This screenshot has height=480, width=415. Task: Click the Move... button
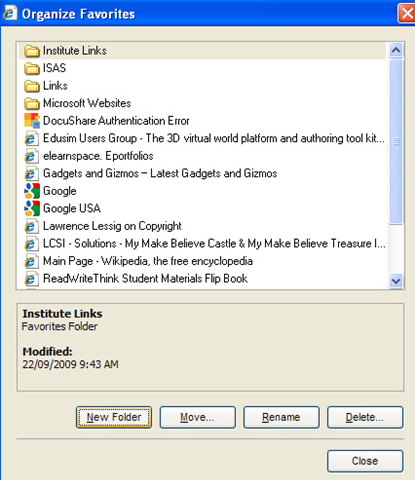(x=198, y=417)
